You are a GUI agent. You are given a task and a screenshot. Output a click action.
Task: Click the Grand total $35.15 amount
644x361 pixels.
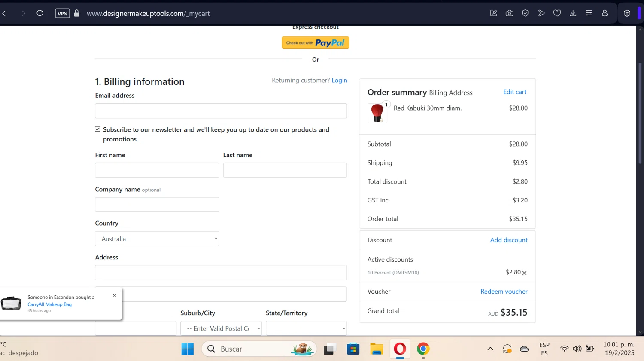pyautogui.click(x=514, y=312)
